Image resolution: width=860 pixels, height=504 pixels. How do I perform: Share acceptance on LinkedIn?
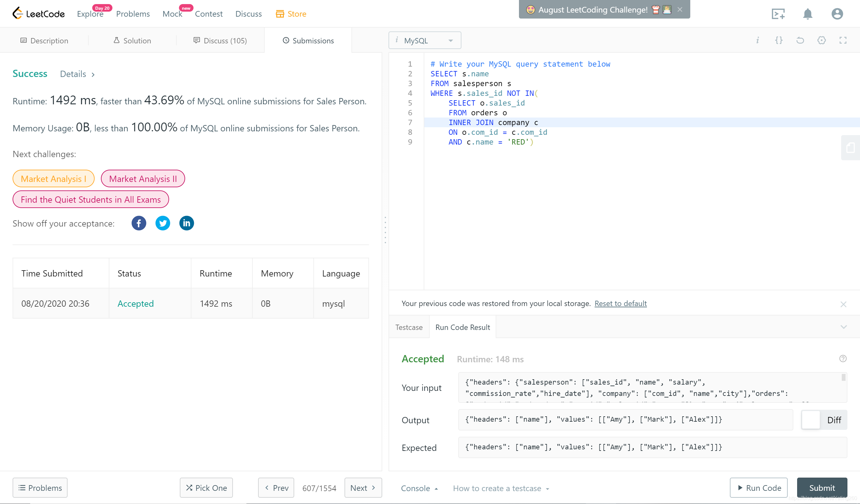(x=186, y=223)
